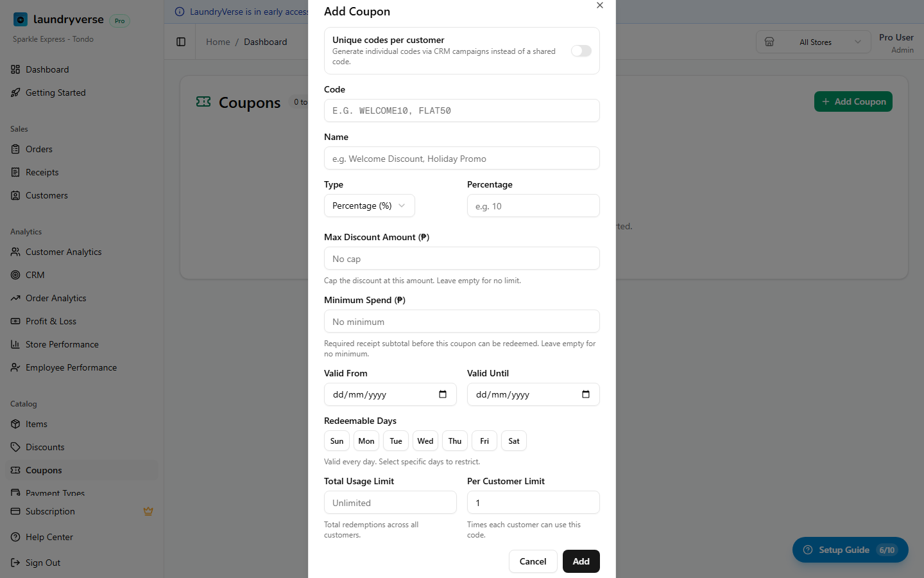Toggle Fri as a redeemable day
The image size is (924, 578).
click(x=484, y=441)
